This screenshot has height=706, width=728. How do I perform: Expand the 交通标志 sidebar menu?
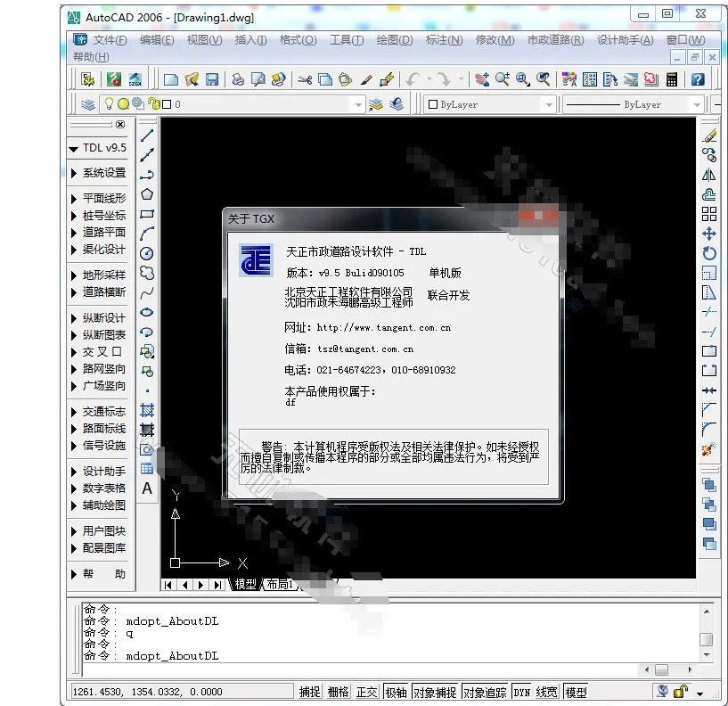pyautogui.click(x=98, y=412)
